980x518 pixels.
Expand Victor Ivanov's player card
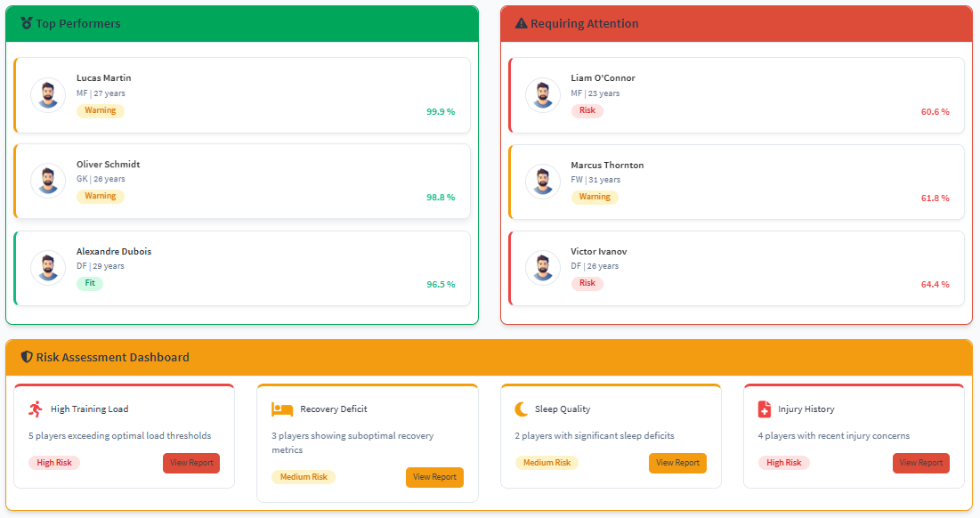coord(737,268)
